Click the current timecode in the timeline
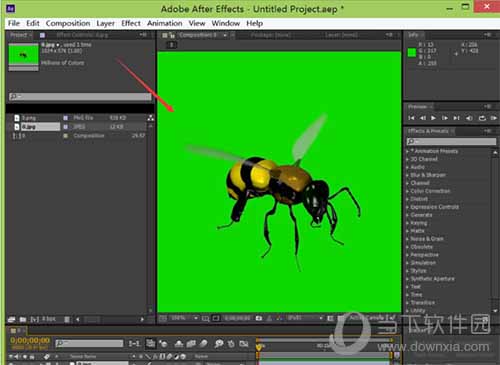Screen dimensions: 500x365 point(30,341)
